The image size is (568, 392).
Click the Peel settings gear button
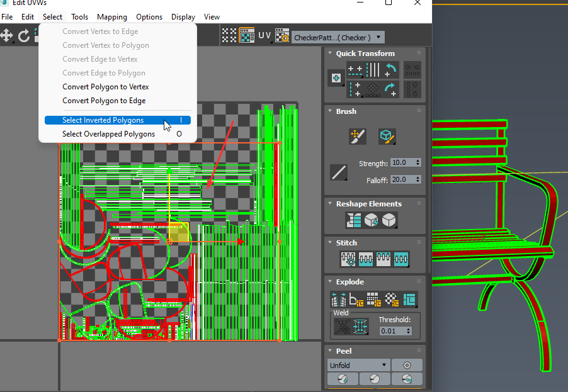[407, 365]
